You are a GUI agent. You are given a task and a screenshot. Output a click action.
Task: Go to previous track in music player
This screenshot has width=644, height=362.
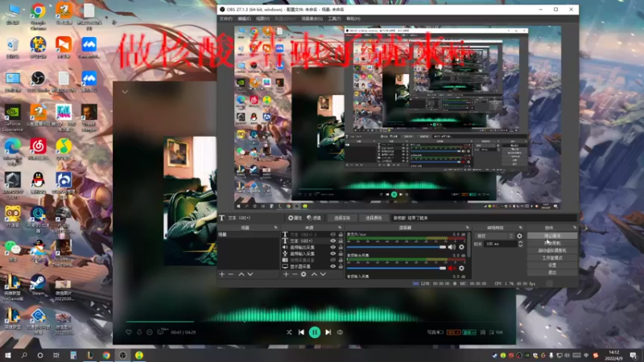pyautogui.click(x=301, y=332)
